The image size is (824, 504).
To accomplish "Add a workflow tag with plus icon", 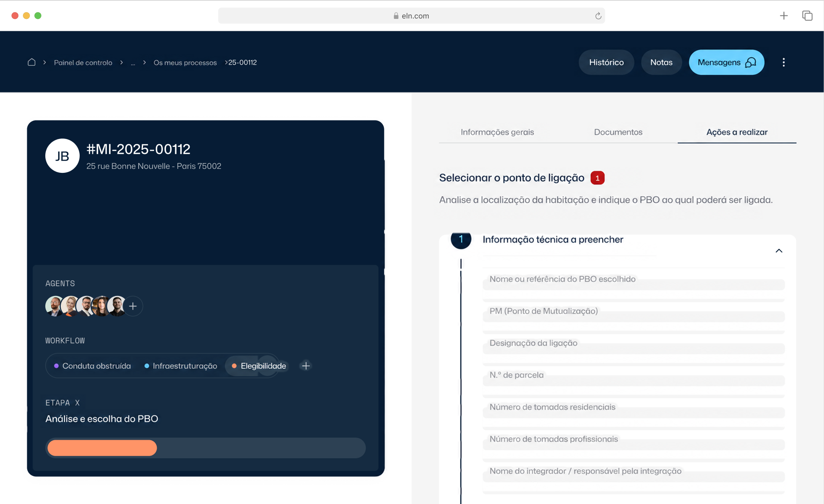I will click(x=306, y=365).
